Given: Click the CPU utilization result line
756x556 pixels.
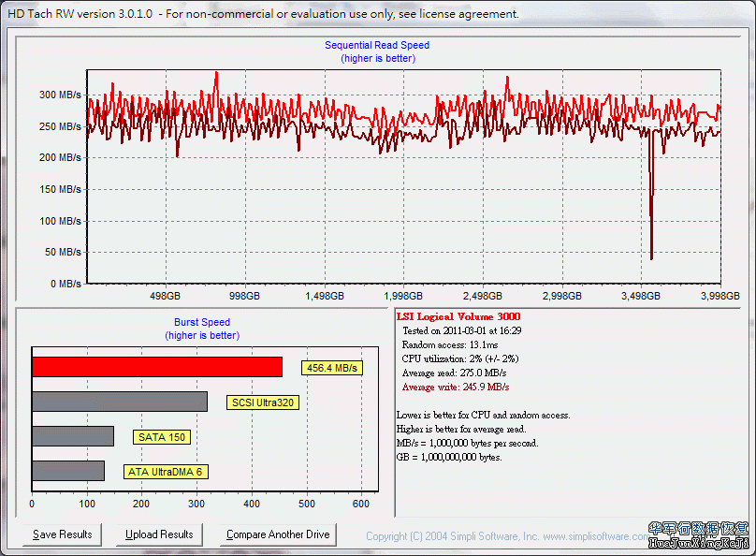Looking at the screenshot, I should 459,358.
